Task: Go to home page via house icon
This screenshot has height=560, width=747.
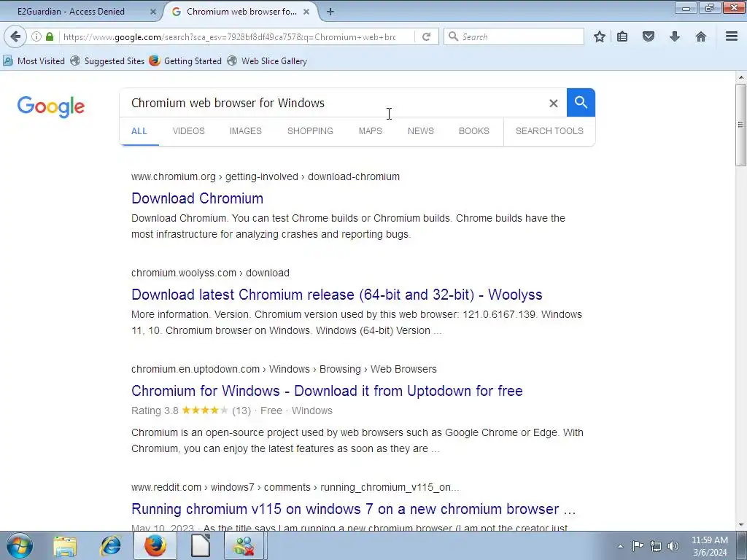Action: pos(701,36)
